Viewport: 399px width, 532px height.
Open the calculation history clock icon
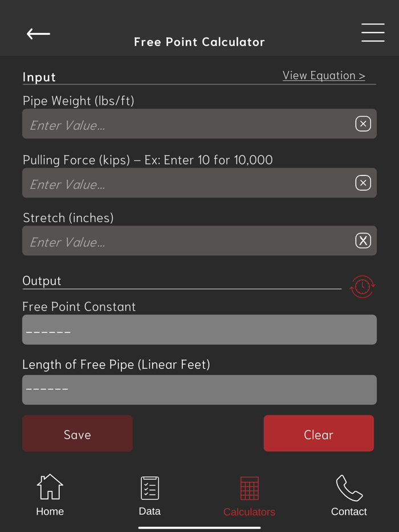pyautogui.click(x=363, y=287)
